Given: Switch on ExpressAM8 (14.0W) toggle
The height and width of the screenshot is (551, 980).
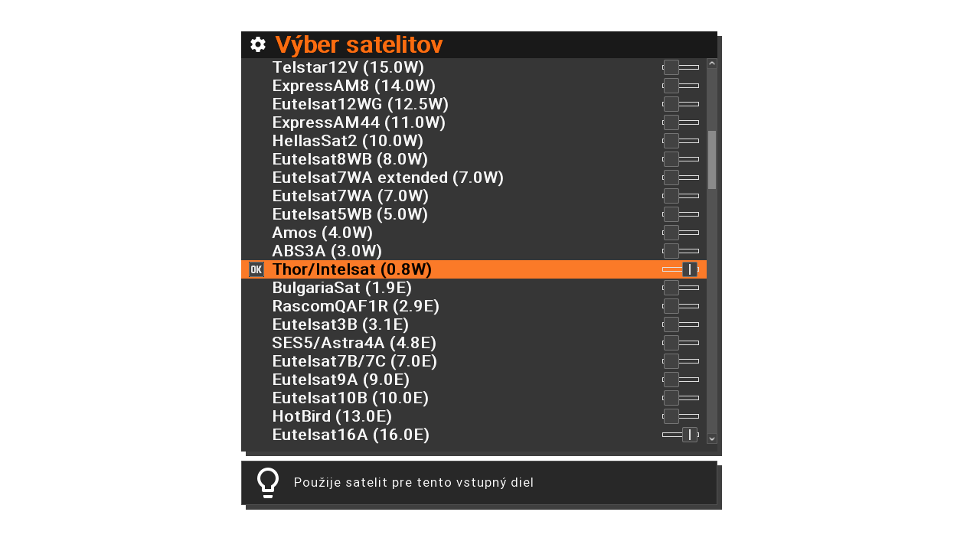Looking at the screenshot, I should pyautogui.click(x=681, y=86).
